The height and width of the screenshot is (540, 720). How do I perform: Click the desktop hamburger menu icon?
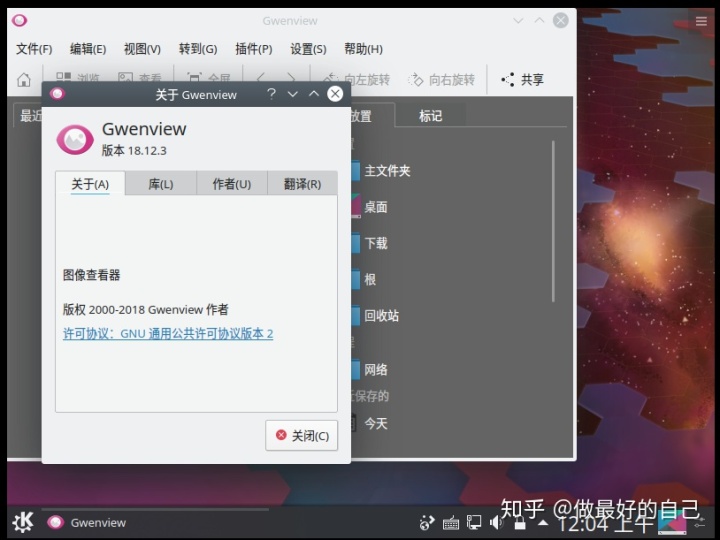pyautogui.click(x=701, y=21)
